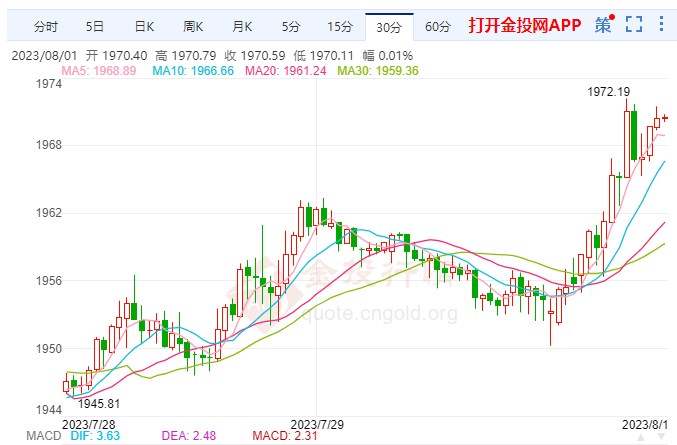Click the 1950 price axis label
The image size is (677, 445).
pyautogui.click(x=49, y=348)
